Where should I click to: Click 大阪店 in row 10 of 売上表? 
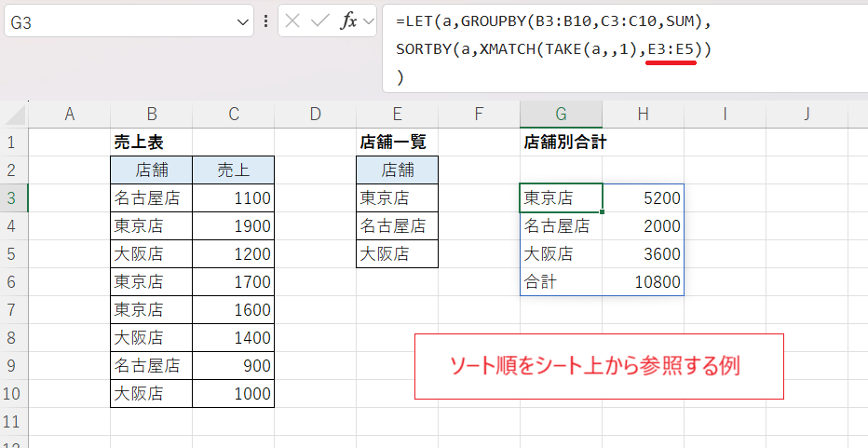click(x=152, y=394)
